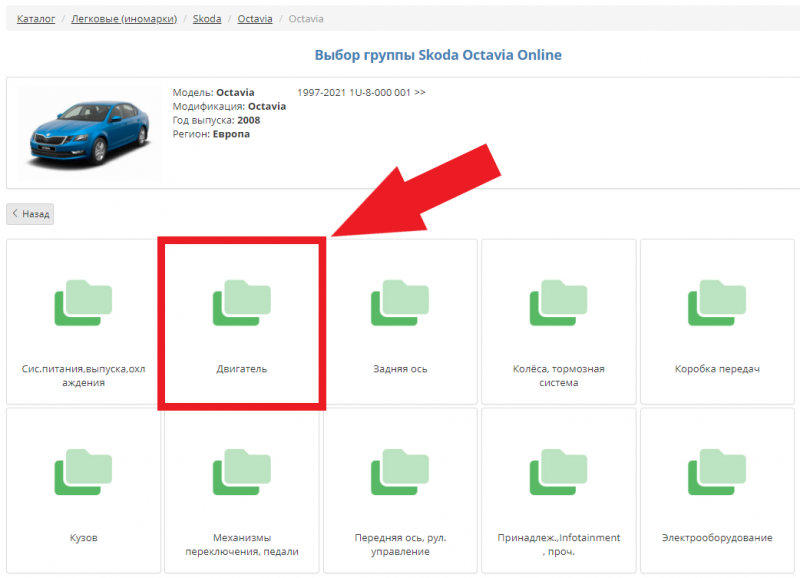
Task: Click the Назад back button
Action: pyautogui.click(x=30, y=214)
